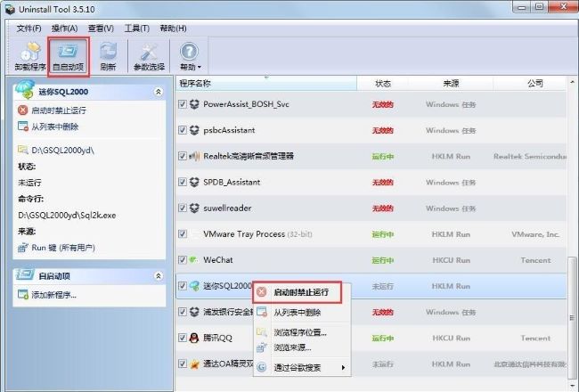Toggle the VMware Tray Process checkbox
Image resolution: width=579 pixels, height=392 pixels.
coord(183,234)
